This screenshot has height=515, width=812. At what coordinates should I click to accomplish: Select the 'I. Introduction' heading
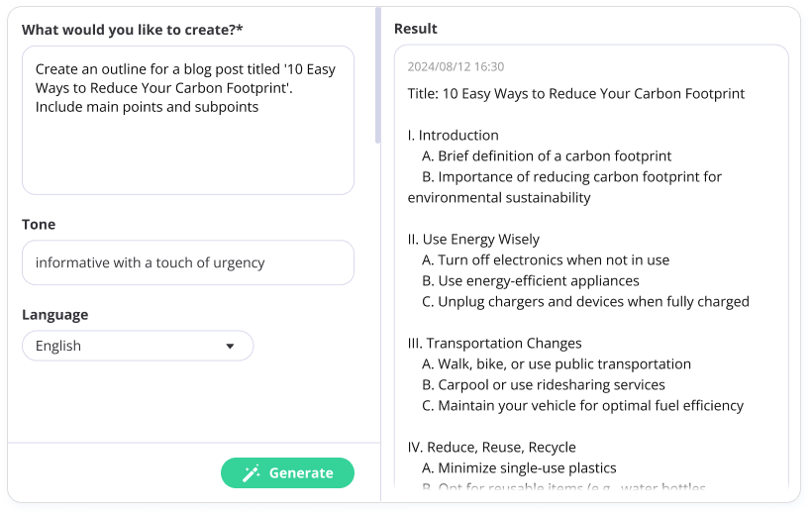click(x=453, y=135)
